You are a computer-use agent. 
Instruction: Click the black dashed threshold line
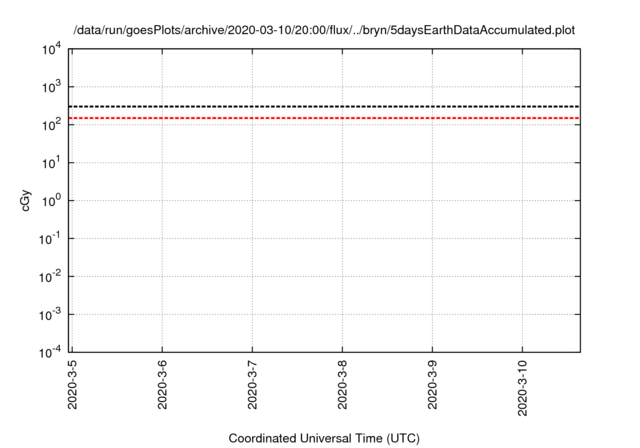[x=324, y=107]
